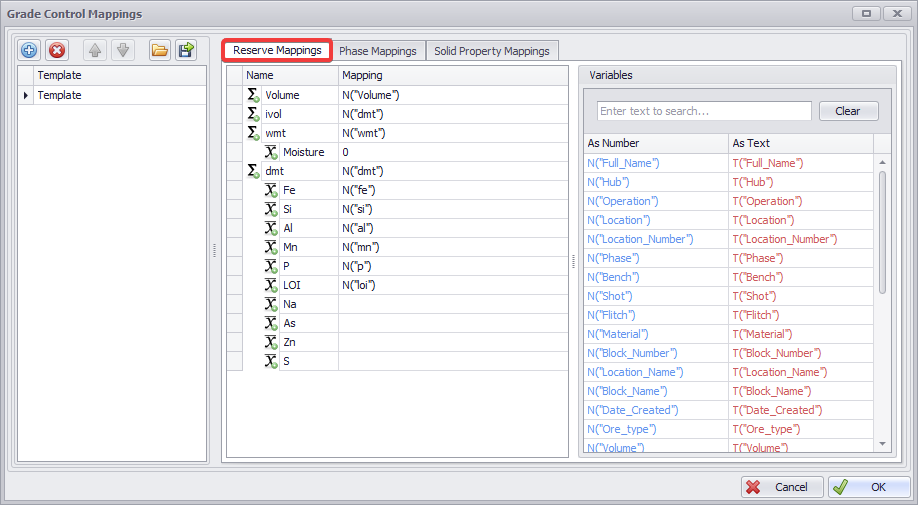Select the Reserve Mappings tab

click(277, 50)
